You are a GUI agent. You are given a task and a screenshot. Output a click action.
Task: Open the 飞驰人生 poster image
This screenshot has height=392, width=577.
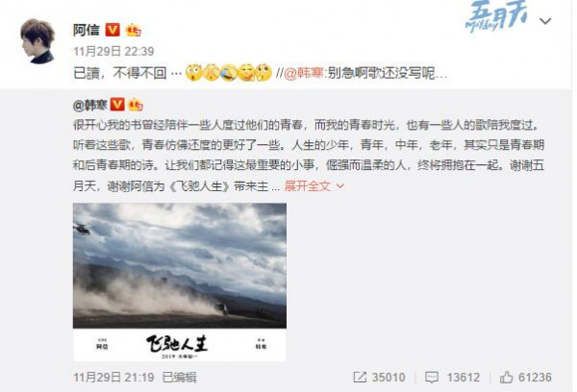[180, 282]
